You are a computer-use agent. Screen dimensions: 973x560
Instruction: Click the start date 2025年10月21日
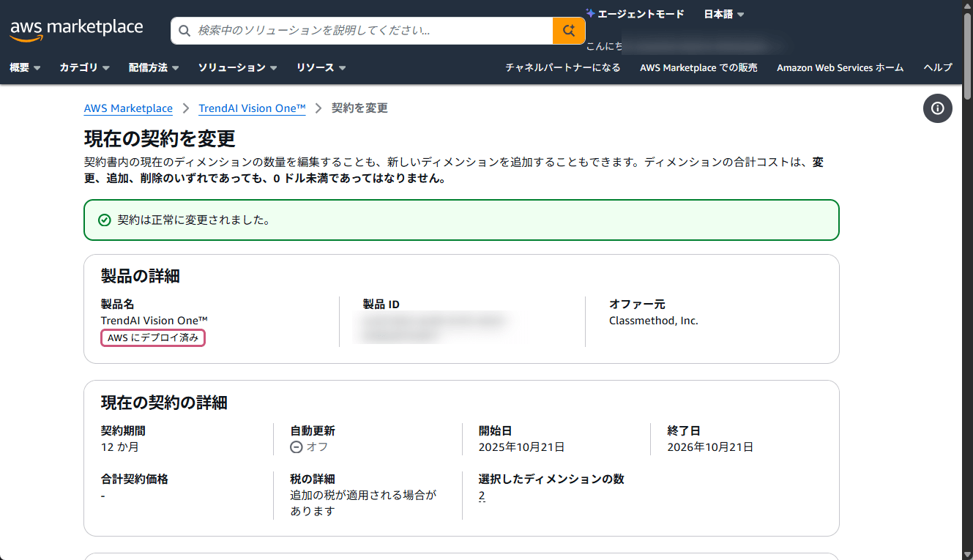(521, 447)
